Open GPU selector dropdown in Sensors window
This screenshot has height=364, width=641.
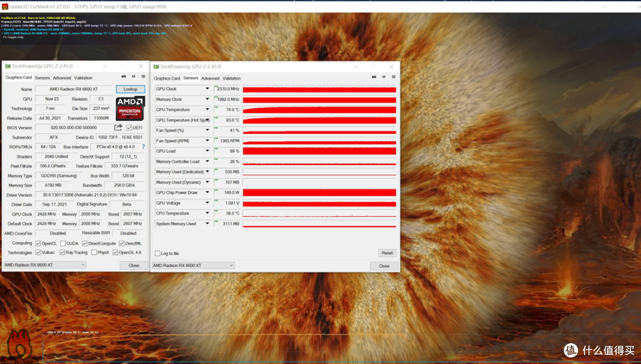click(x=193, y=266)
